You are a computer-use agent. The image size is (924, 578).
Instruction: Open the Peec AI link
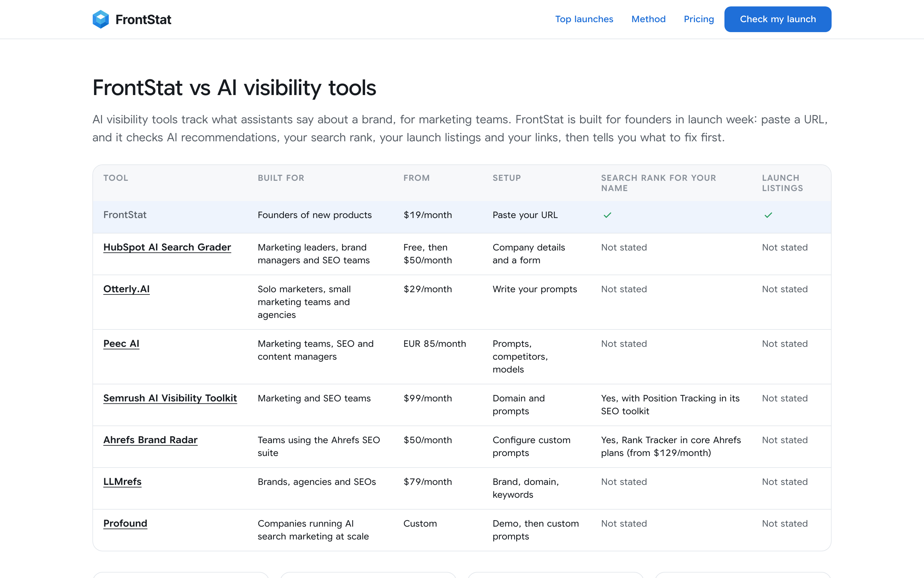[x=121, y=344]
